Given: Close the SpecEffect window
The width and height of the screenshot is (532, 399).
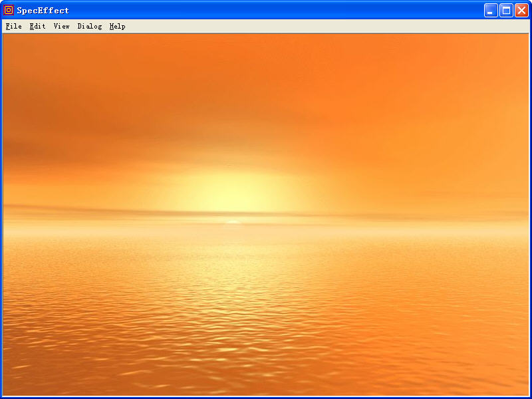Looking at the screenshot, I should tap(521, 11).
